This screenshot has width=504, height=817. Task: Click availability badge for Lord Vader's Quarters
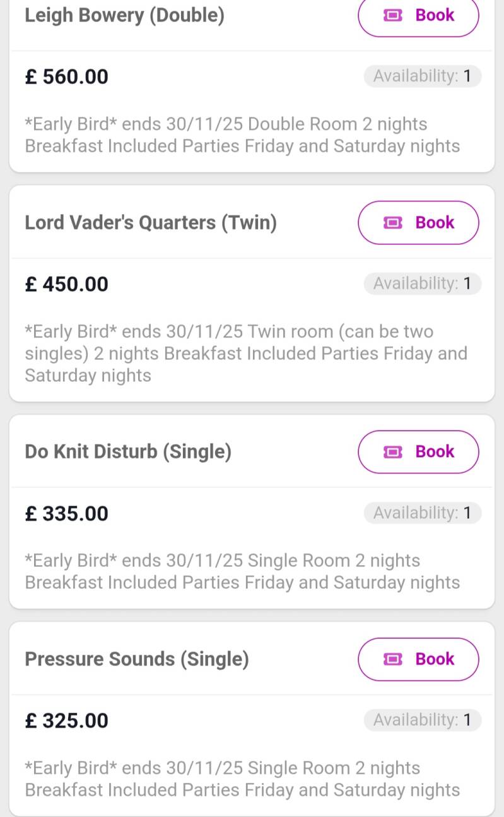pos(422,283)
